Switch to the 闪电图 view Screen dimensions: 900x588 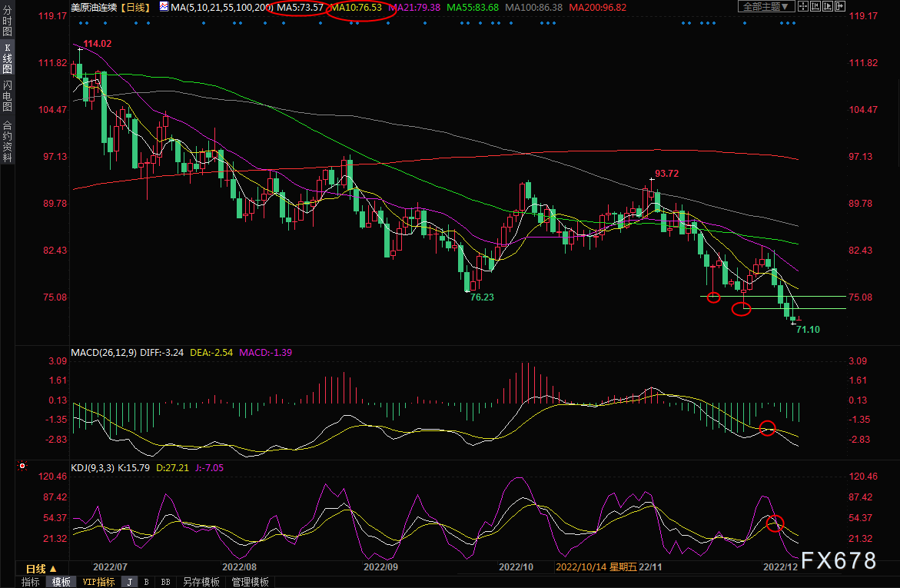pyautogui.click(x=8, y=96)
